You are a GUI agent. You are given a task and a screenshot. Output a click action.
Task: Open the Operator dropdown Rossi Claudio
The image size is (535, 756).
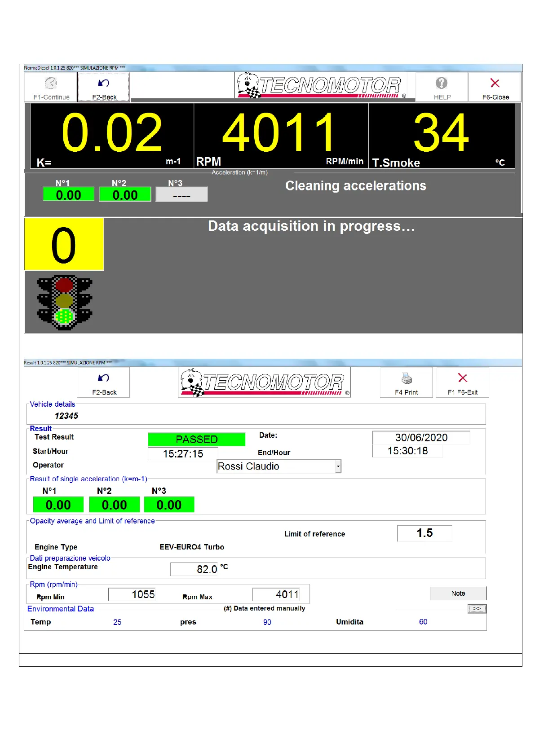point(338,466)
